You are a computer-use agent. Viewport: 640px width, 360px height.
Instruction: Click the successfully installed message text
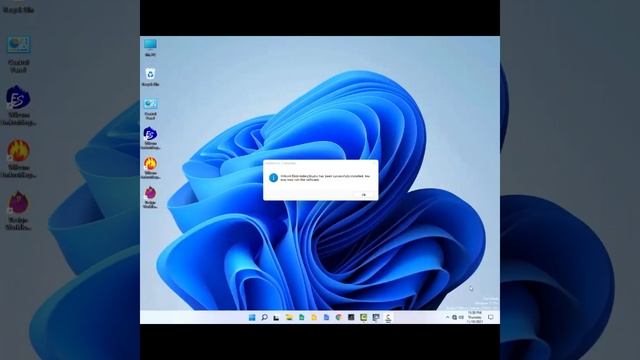point(325,178)
